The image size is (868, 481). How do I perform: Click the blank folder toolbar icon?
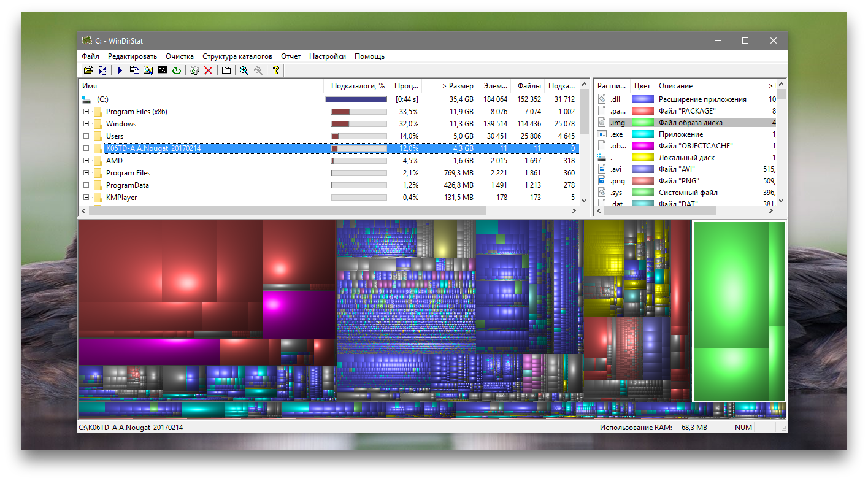point(226,71)
